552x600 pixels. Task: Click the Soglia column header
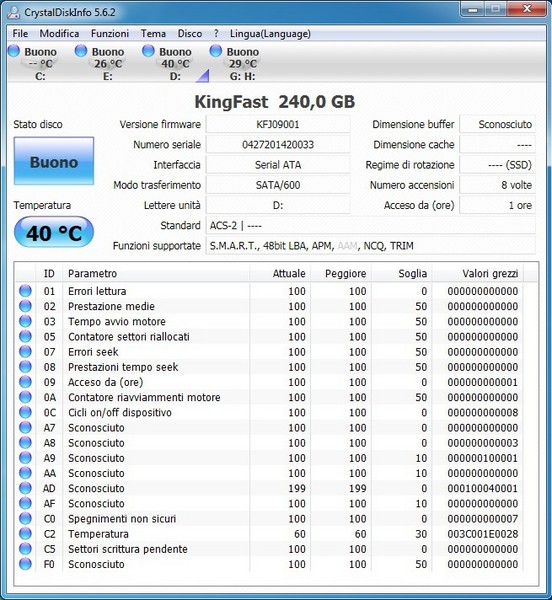coord(402,274)
